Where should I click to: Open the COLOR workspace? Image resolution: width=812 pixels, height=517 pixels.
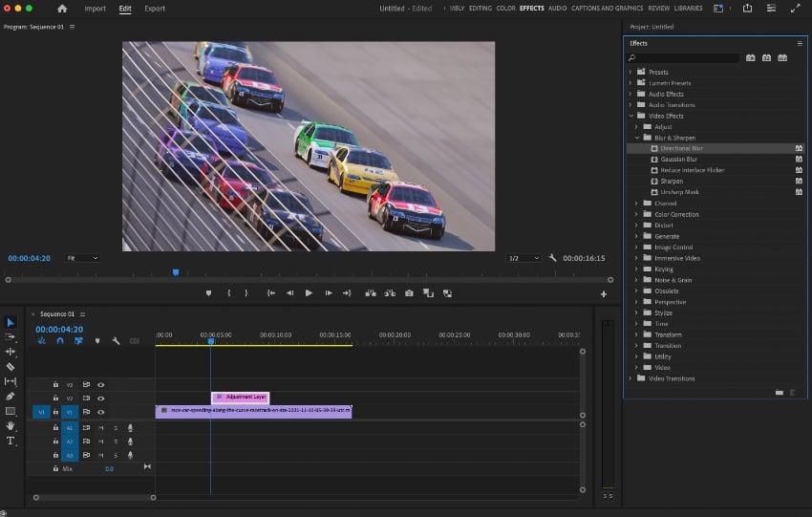[505, 9]
